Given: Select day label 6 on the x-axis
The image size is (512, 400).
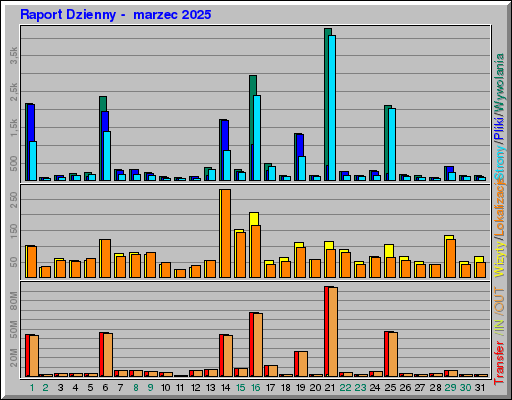Looking at the screenshot, I should [x=106, y=388].
